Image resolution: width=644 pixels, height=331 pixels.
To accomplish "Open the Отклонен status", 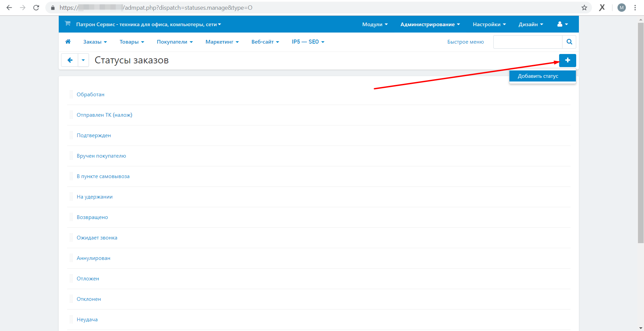I will (89, 299).
